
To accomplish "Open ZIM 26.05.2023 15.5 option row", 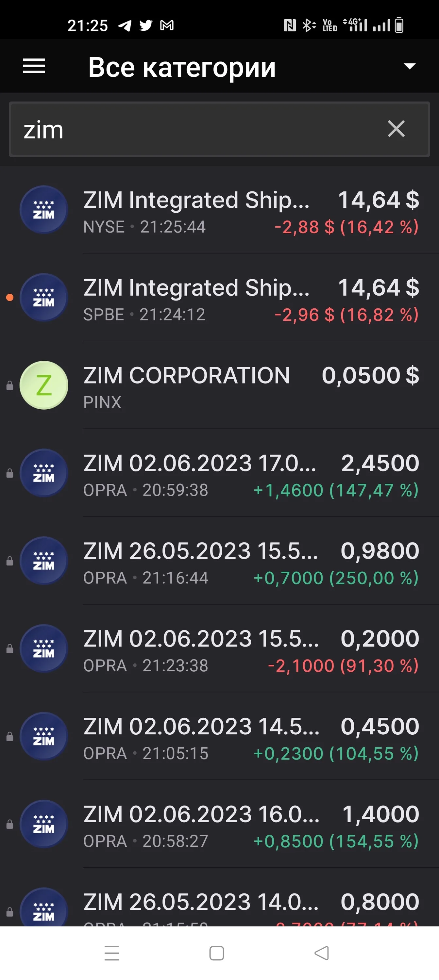I will coord(219,561).
